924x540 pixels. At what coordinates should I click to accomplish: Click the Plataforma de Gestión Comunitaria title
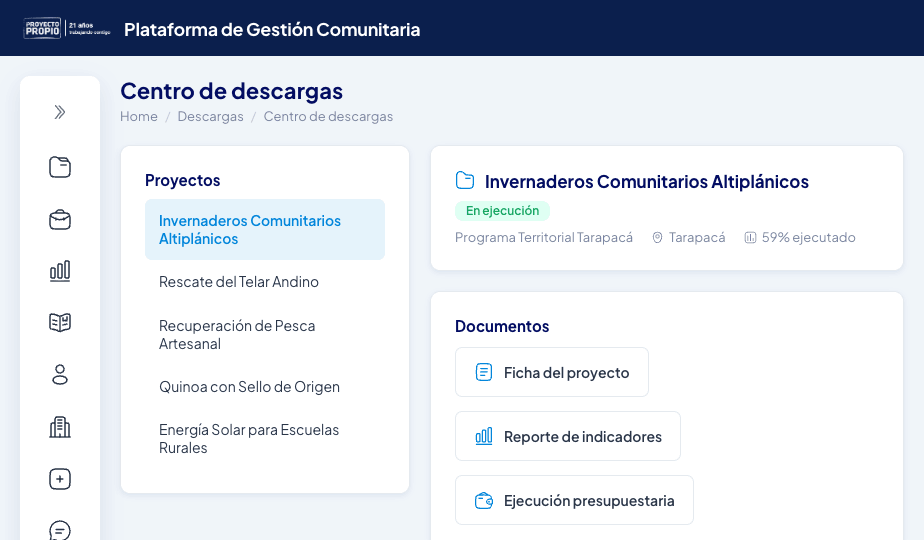click(x=272, y=29)
